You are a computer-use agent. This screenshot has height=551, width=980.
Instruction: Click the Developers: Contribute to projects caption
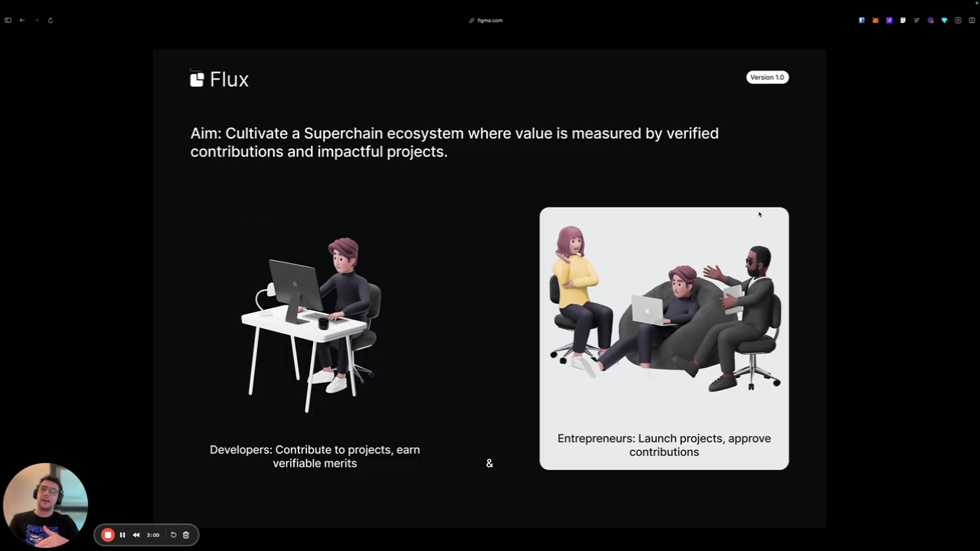[x=315, y=456]
